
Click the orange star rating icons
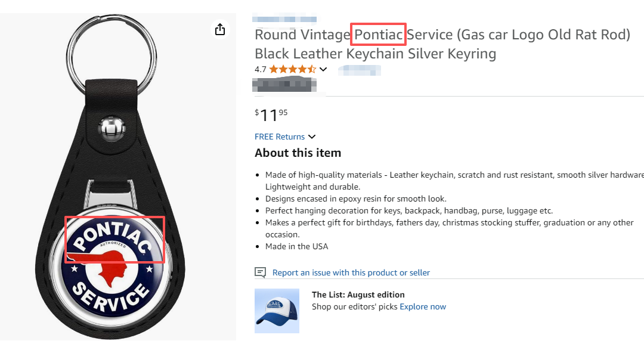292,69
